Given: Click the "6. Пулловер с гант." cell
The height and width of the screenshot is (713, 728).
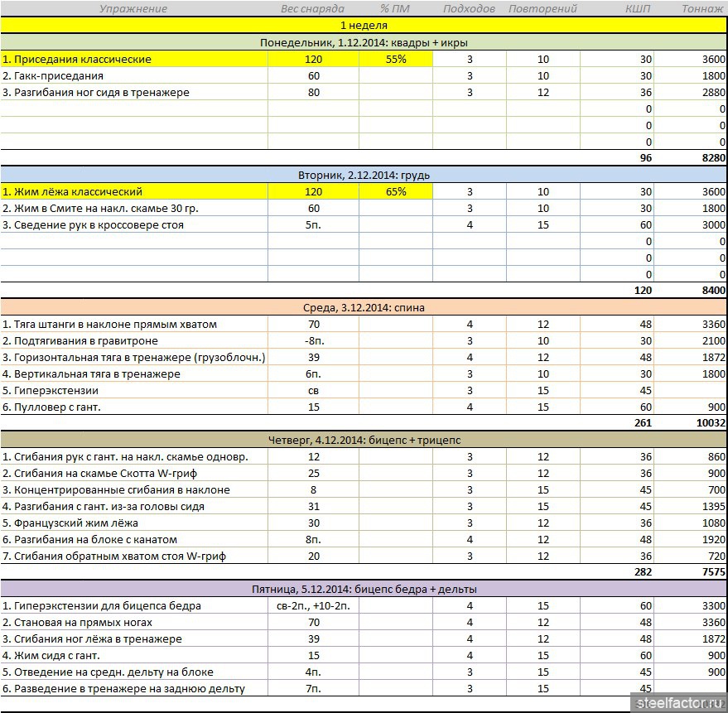Looking at the screenshot, I should (x=134, y=407).
